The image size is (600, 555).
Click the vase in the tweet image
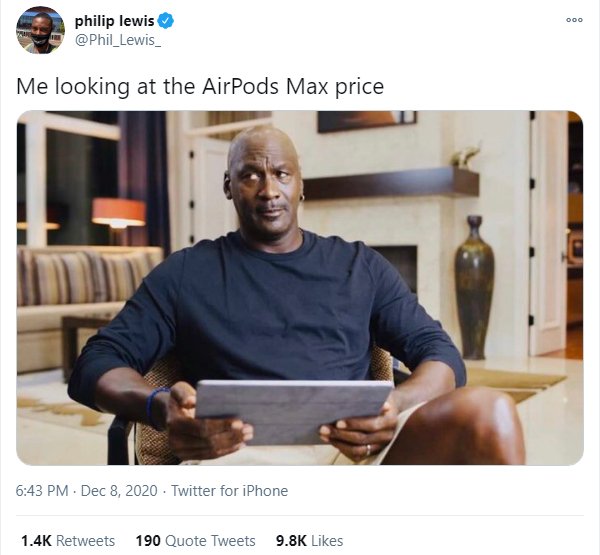pyautogui.click(x=474, y=287)
